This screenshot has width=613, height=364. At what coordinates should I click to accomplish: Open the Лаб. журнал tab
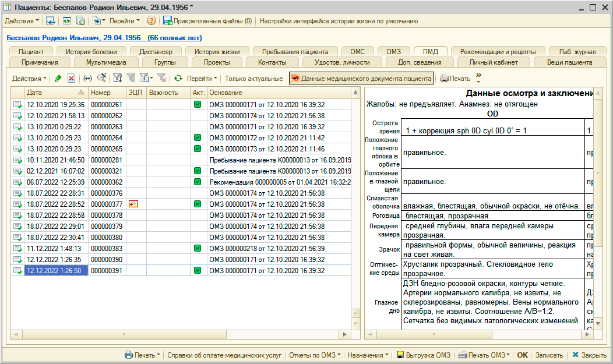pos(577,52)
